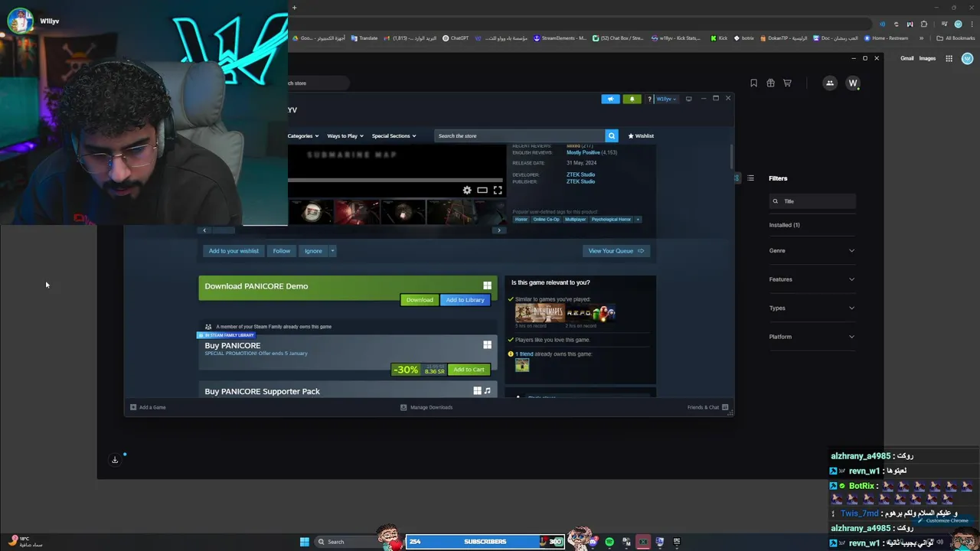Open video settings gear icon
Screen dimensions: 980x551
coord(467,190)
